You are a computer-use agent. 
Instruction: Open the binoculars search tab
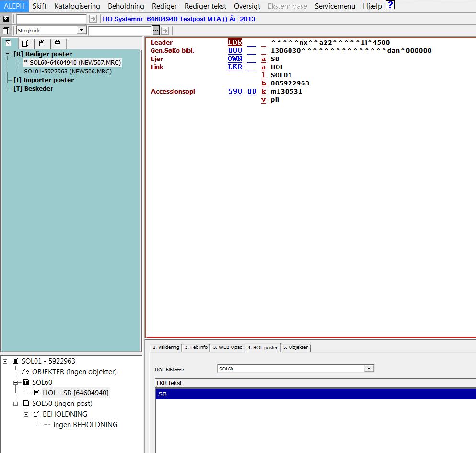pos(57,43)
